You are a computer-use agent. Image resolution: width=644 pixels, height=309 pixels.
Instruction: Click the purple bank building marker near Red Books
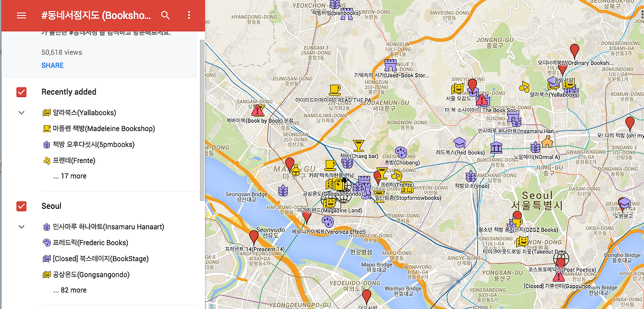(496, 147)
